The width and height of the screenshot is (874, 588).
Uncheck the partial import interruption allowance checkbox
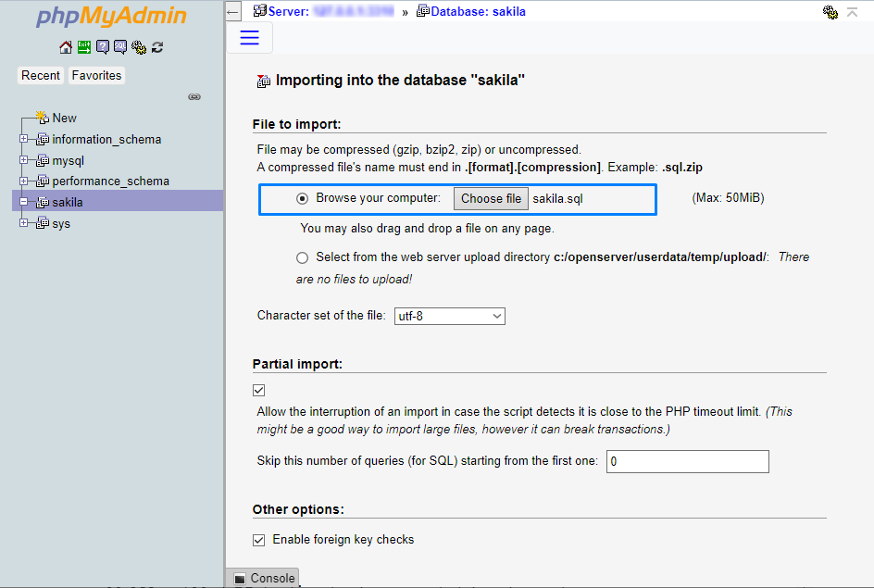click(x=258, y=390)
